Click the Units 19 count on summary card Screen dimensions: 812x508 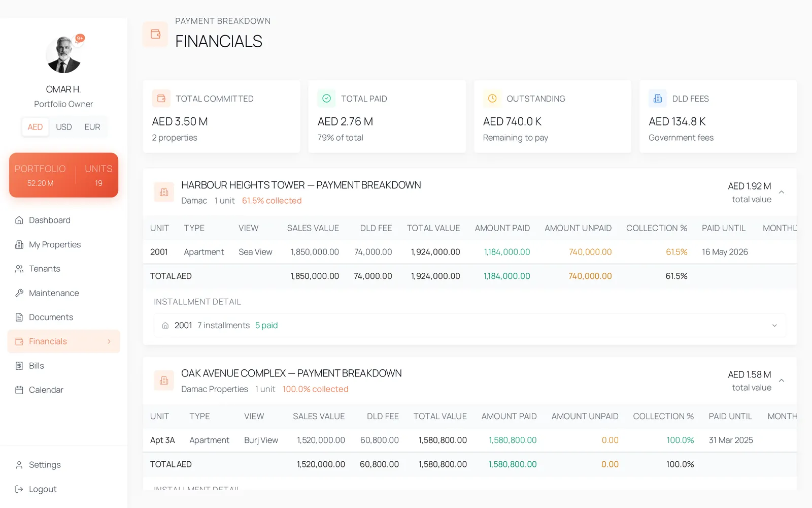(x=98, y=175)
